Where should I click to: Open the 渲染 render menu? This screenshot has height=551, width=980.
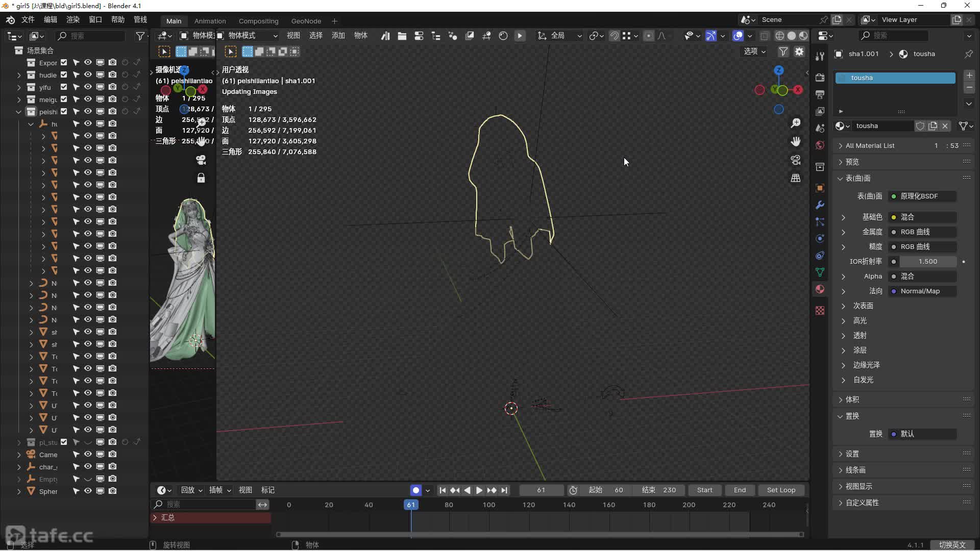tap(73, 19)
